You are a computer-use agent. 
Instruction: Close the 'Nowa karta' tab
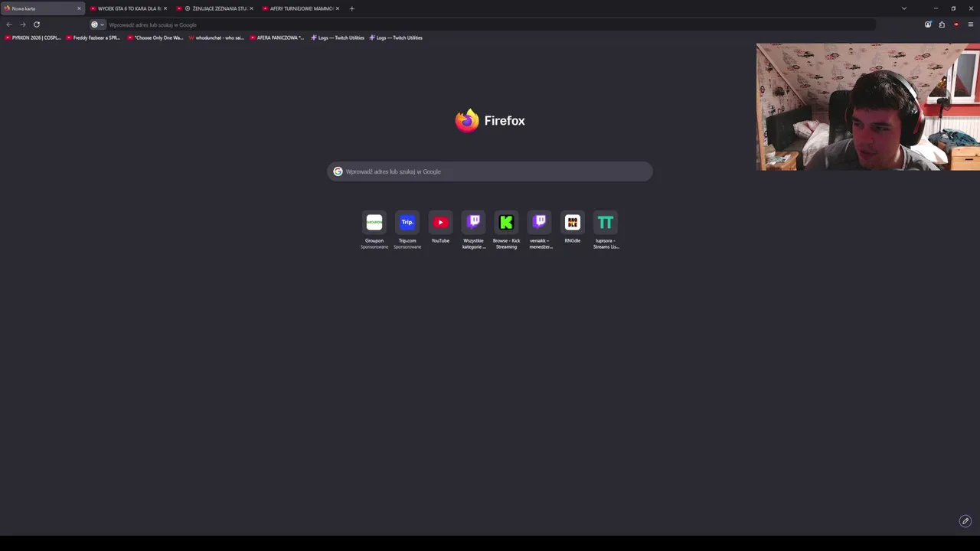(x=79, y=8)
